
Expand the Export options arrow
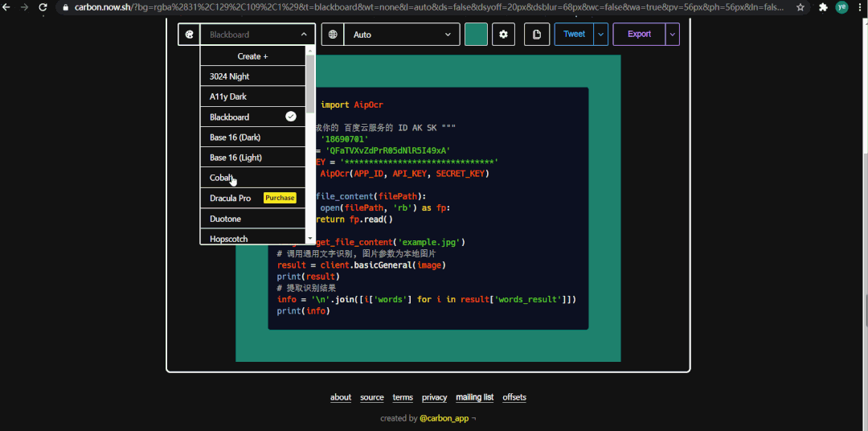click(672, 35)
